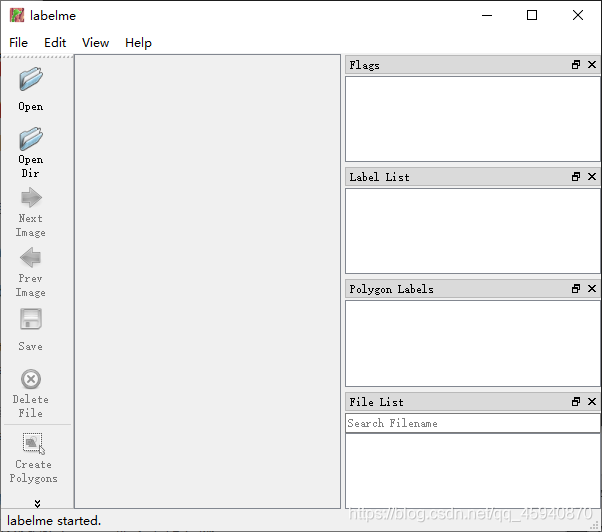This screenshot has width=602, height=532.
Task: Click the Open Dir folder icon
Action: click(31, 139)
